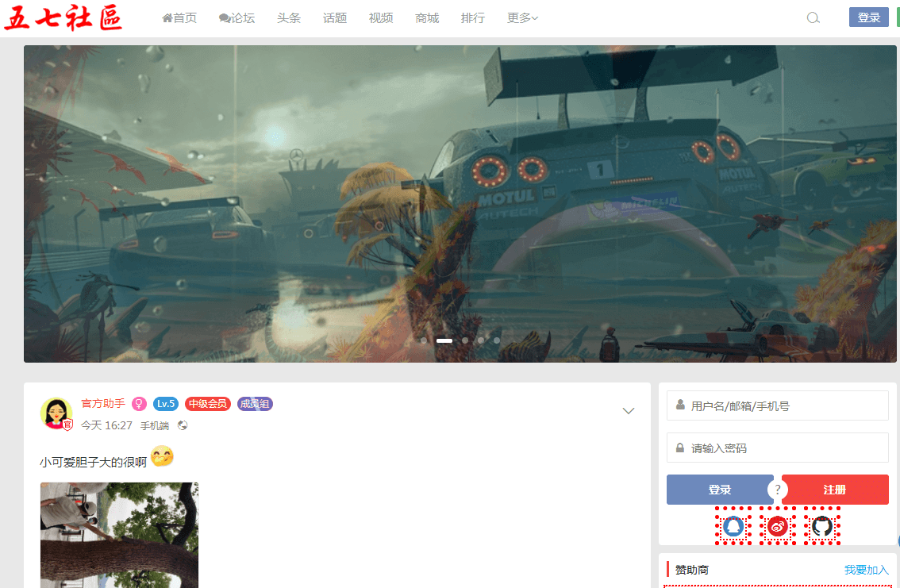Click the post timestamp 今天 16:27
Viewport: 900px width, 588px height.
(106, 425)
